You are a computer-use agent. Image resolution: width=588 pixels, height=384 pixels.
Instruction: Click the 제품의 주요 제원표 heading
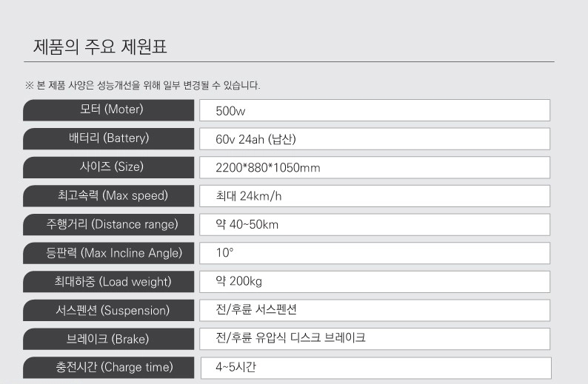tap(100, 47)
